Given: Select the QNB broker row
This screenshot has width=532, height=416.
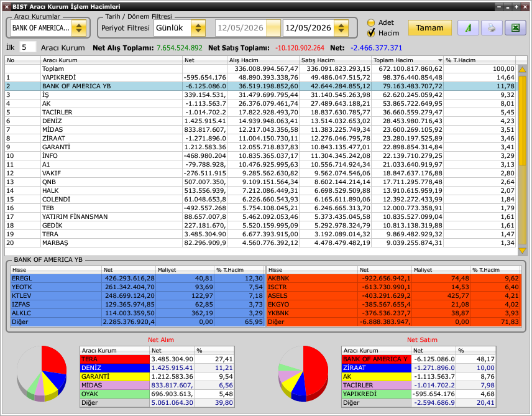Looking at the screenshot, I should pos(260,182).
